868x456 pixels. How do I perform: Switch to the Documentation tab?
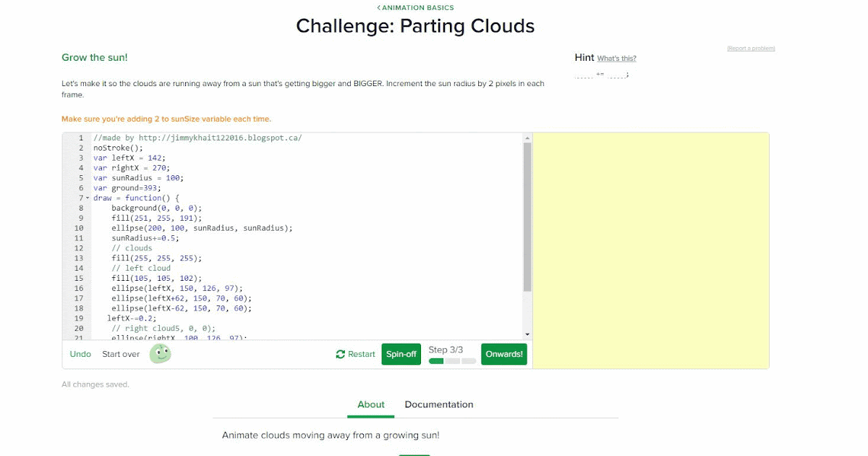coord(438,405)
